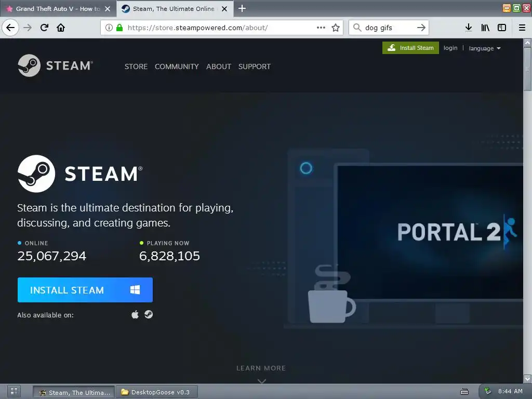Close the Grand Theft Auto V tab
The image size is (532, 399).
coord(108,9)
